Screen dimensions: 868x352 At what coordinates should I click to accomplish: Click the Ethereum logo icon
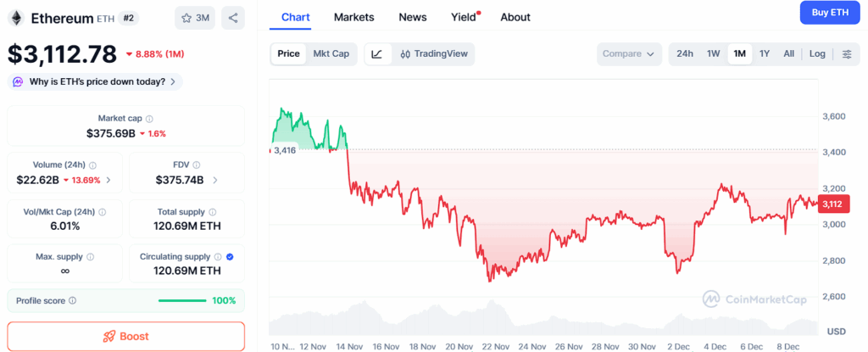pos(15,17)
